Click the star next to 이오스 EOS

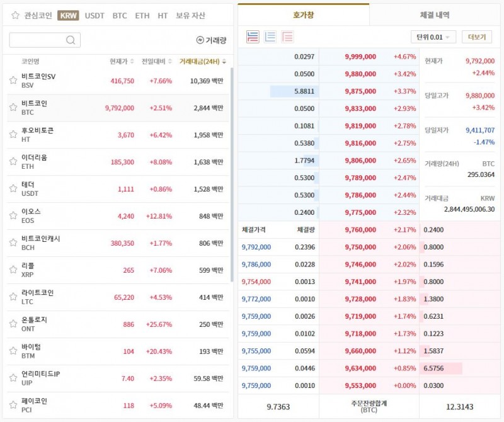[13, 216]
